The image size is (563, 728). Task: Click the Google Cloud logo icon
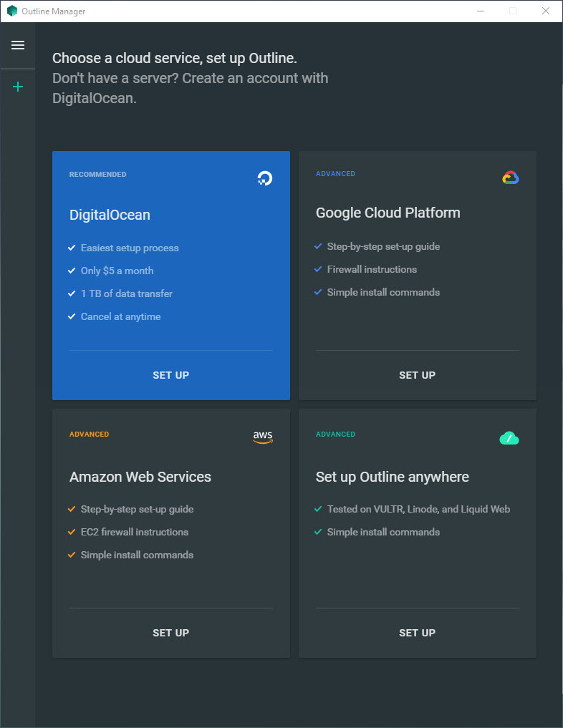pos(511,178)
